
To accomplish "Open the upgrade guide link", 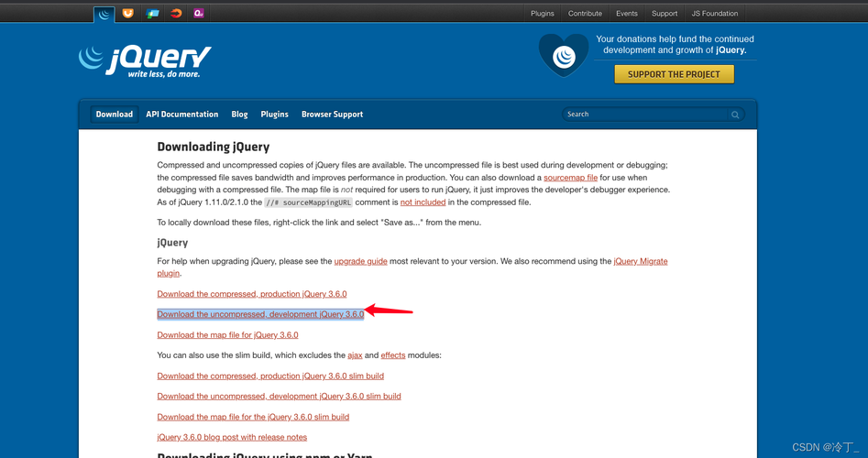I will pyautogui.click(x=360, y=261).
